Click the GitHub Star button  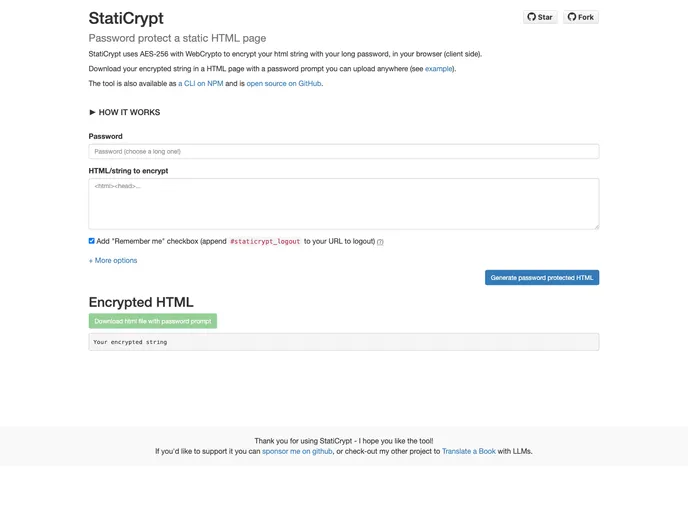(x=540, y=17)
